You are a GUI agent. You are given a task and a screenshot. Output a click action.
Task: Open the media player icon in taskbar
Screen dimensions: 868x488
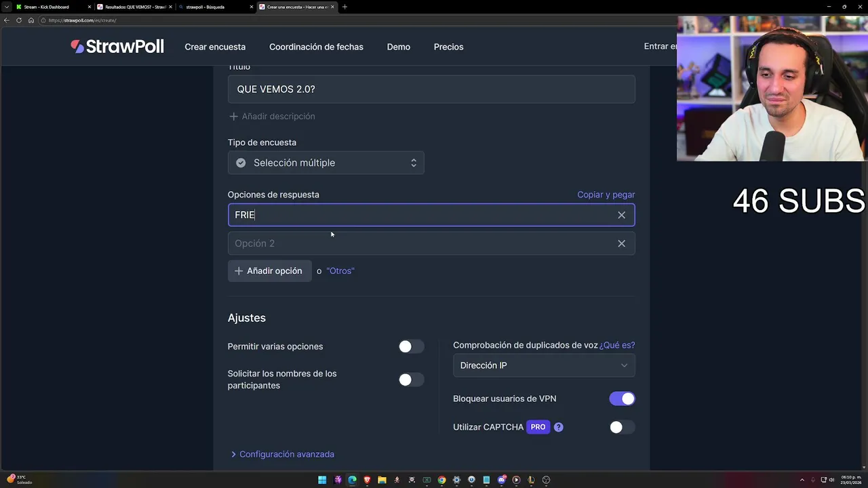point(516,480)
